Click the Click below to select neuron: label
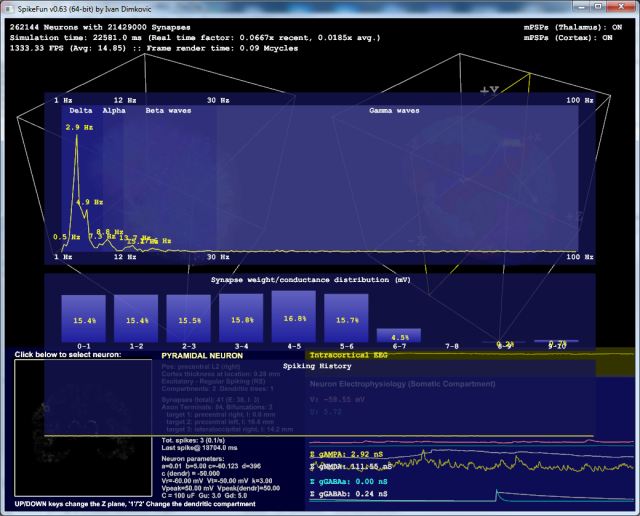 [68, 354]
